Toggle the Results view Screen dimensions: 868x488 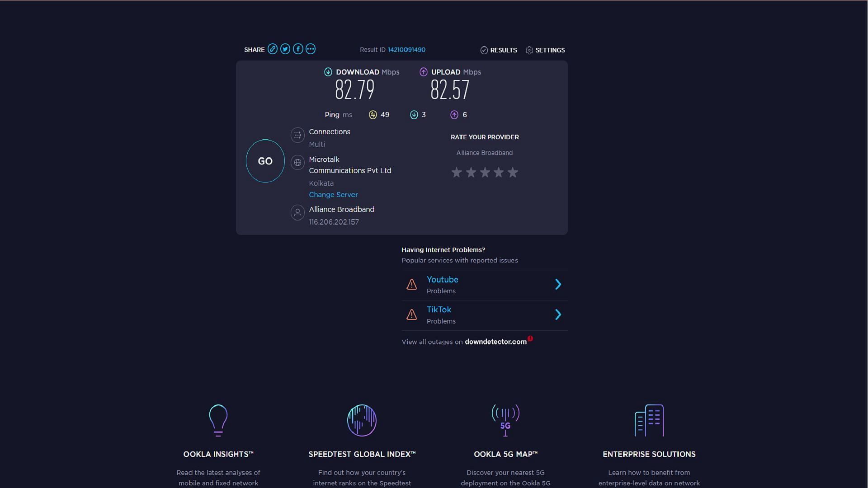pyautogui.click(x=498, y=50)
